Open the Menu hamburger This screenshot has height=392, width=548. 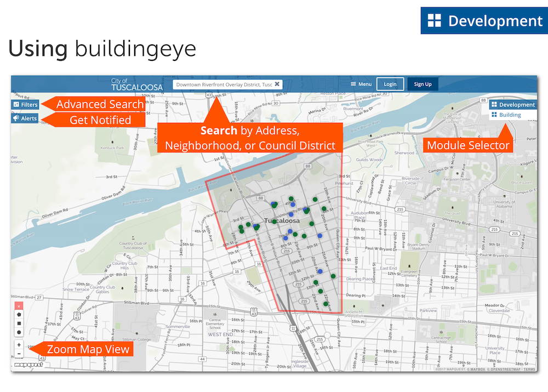pos(361,84)
